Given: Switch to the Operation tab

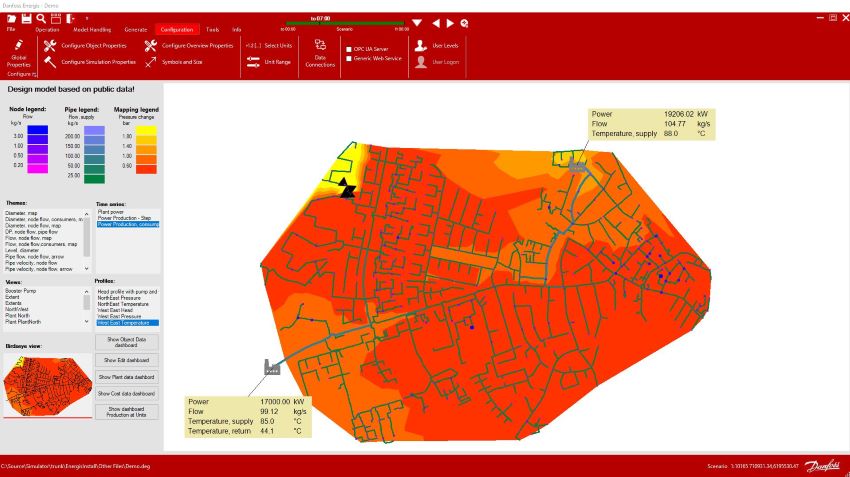Looking at the screenshot, I should (x=47, y=30).
